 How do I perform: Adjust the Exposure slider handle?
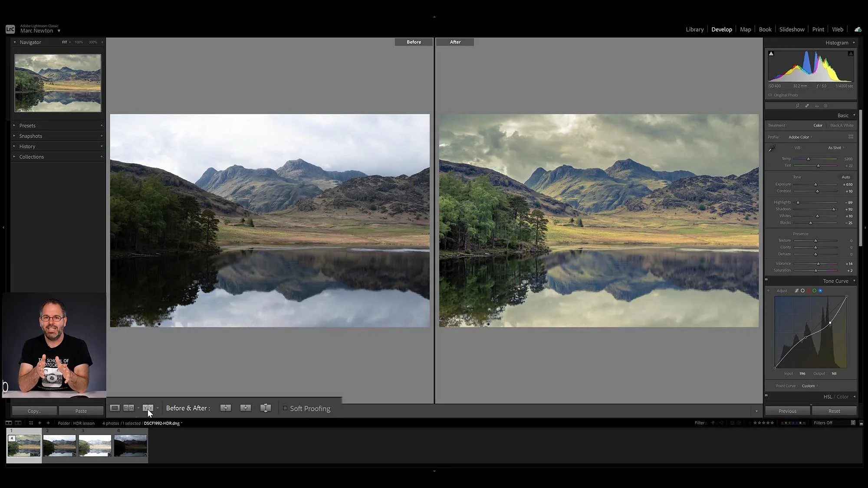pyautogui.click(x=815, y=185)
